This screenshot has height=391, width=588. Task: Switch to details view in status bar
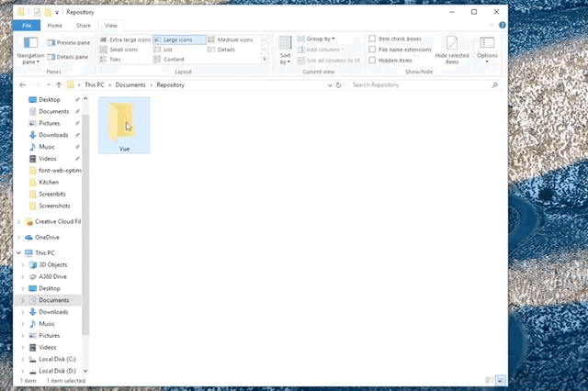(490, 380)
